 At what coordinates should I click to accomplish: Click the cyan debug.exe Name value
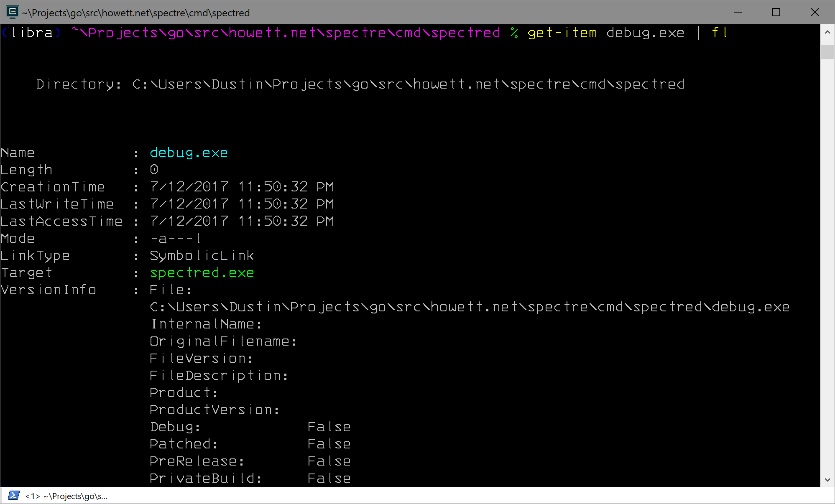coord(189,153)
